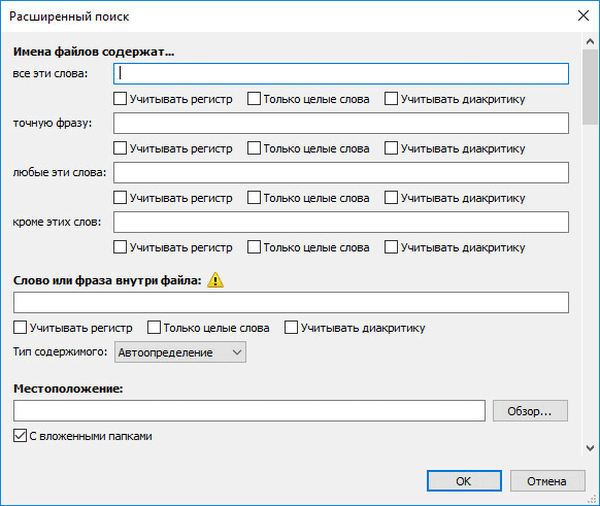Click the scrollbar down arrow
The height and width of the screenshot is (506, 600).
[x=590, y=448]
